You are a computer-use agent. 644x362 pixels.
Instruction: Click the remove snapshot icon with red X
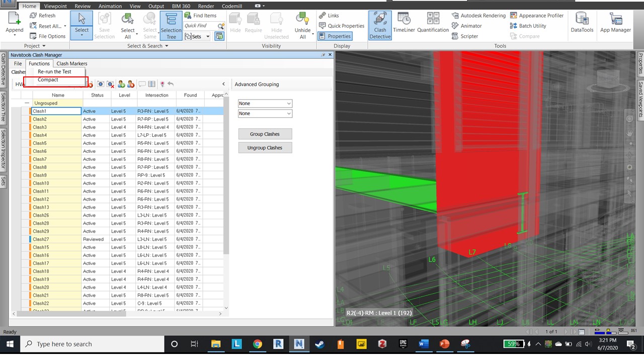pyautogui.click(x=110, y=84)
